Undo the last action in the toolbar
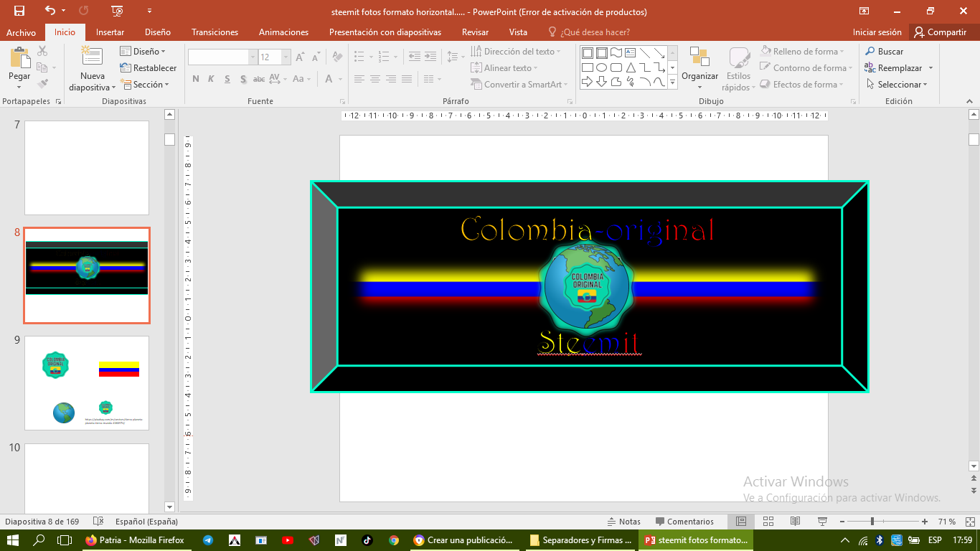The image size is (980, 551). click(x=50, y=11)
